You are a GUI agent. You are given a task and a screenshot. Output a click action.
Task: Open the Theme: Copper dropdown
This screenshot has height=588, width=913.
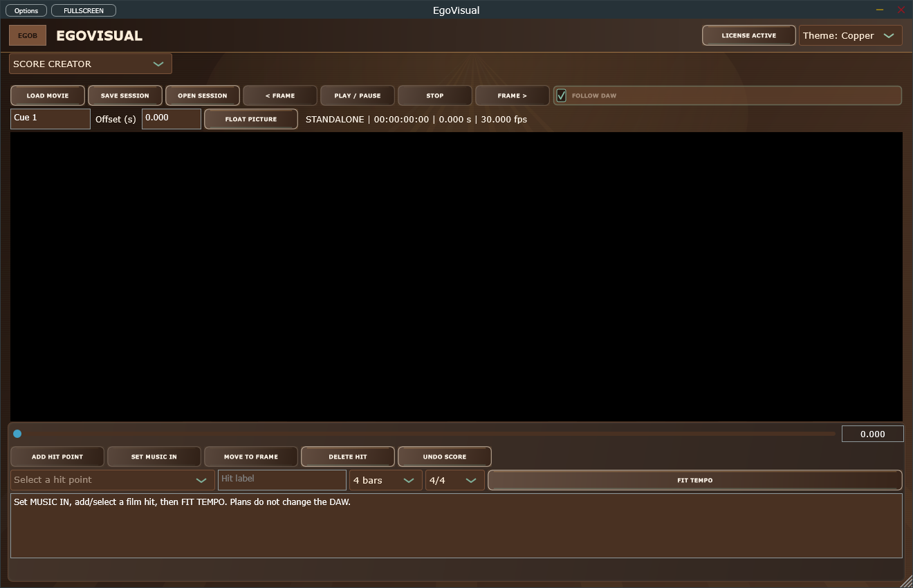(x=851, y=35)
